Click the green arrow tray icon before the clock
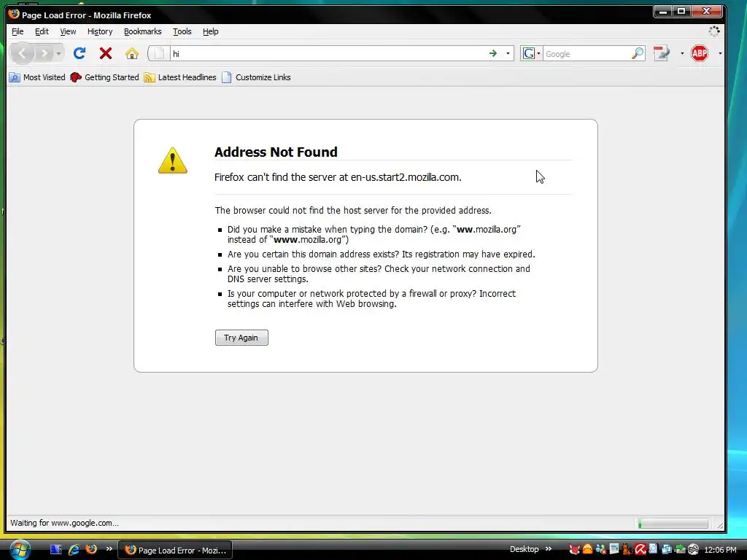Screen dimensions: 747x560 click(x=680, y=550)
